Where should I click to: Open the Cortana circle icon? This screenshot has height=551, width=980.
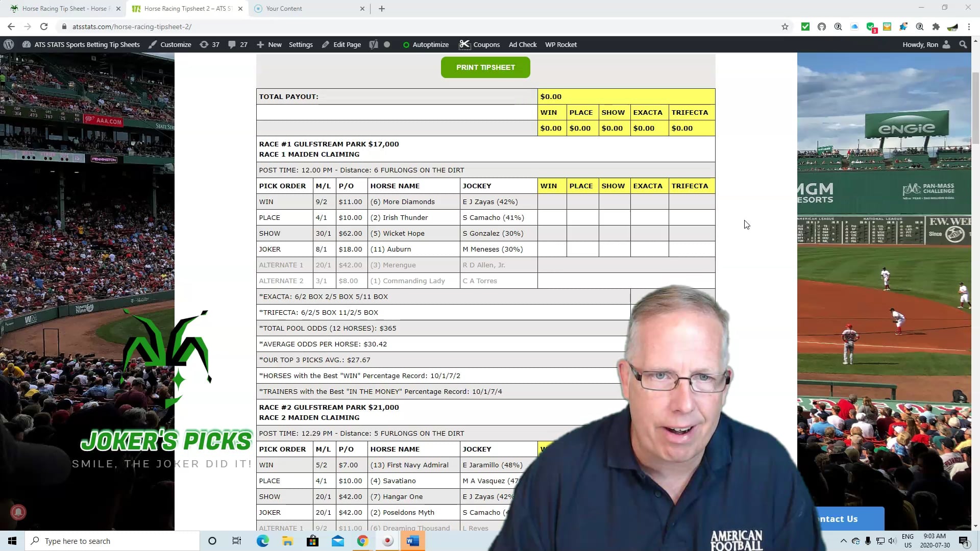[x=212, y=541]
